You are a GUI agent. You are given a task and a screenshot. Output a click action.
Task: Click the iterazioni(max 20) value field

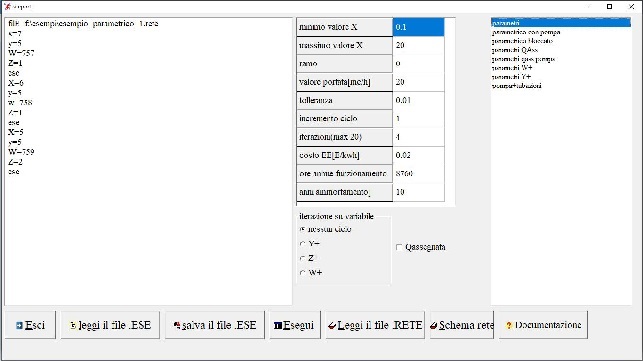(x=418, y=137)
